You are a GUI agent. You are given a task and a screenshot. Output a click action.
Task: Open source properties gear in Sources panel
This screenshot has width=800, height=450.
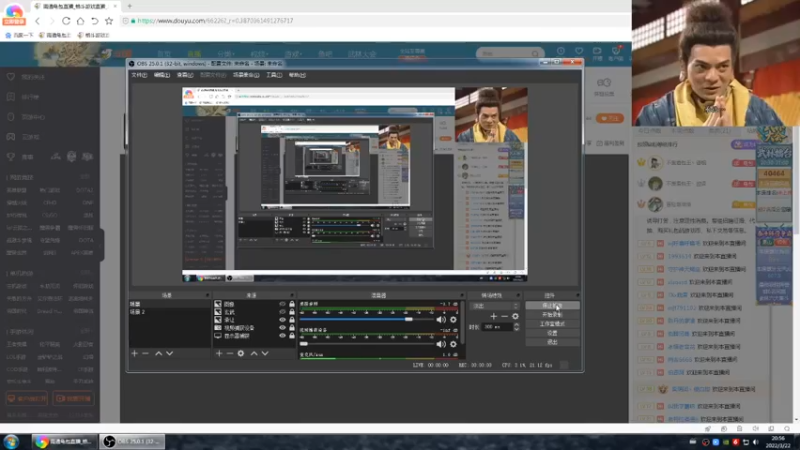[241, 353]
